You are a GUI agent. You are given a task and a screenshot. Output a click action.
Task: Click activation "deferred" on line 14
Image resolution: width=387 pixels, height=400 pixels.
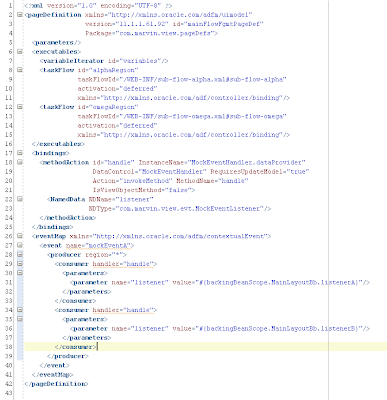pos(117,126)
